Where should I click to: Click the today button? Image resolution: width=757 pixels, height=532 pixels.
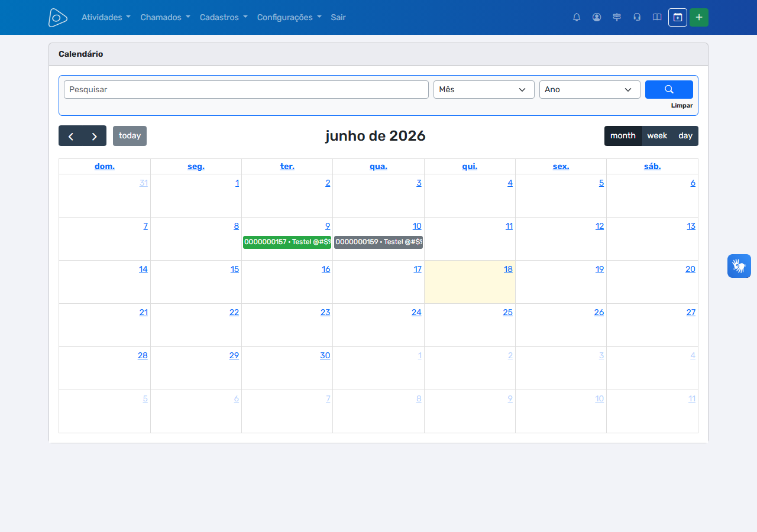point(130,136)
